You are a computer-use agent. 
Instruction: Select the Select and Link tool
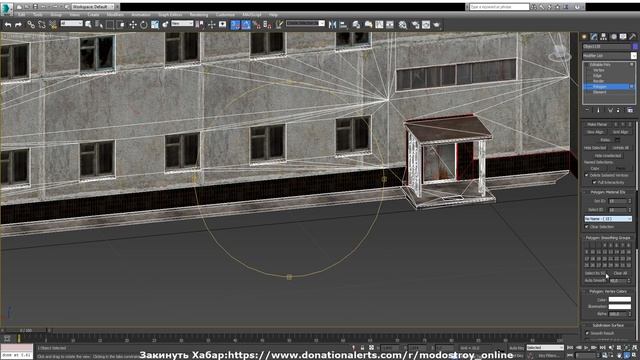pos(31,25)
